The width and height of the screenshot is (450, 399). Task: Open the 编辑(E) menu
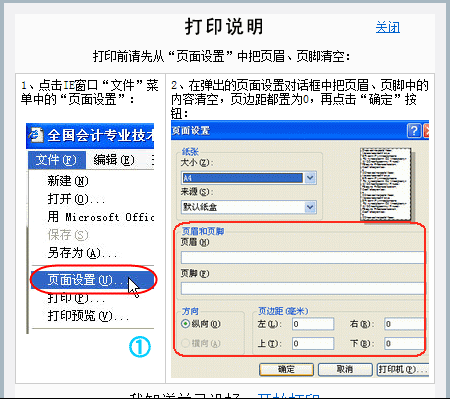(x=114, y=160)
